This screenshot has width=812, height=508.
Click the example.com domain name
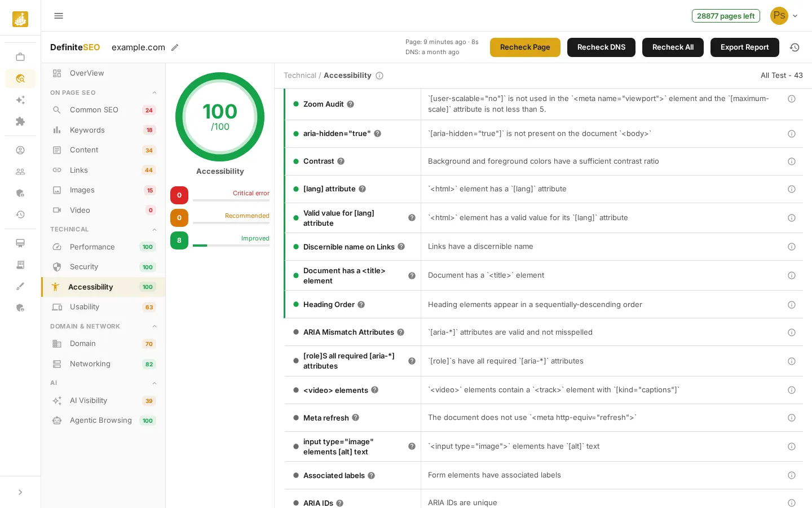138,47
